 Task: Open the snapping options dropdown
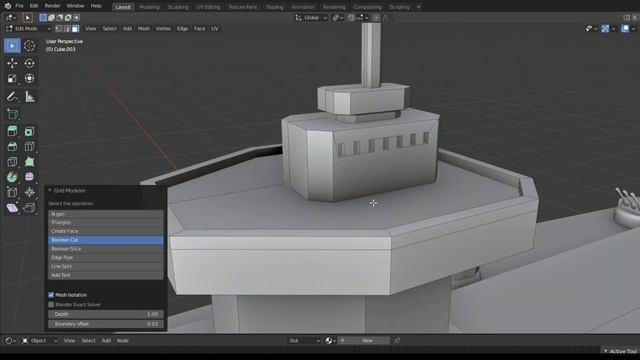pyautogui.click(x=362, y=18)
